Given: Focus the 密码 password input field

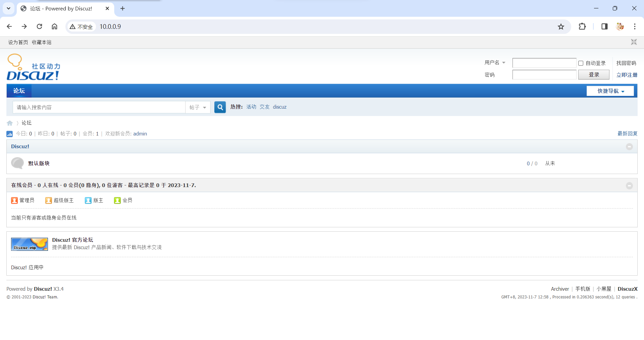Looking at the screenshot, I should coord(544,75).
